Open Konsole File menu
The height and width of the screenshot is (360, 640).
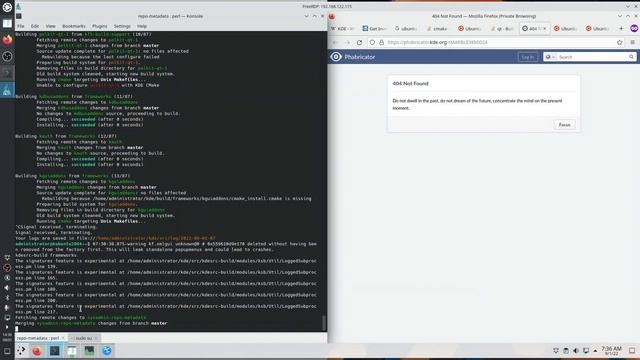pyautogui.click(x=20, y=26)
